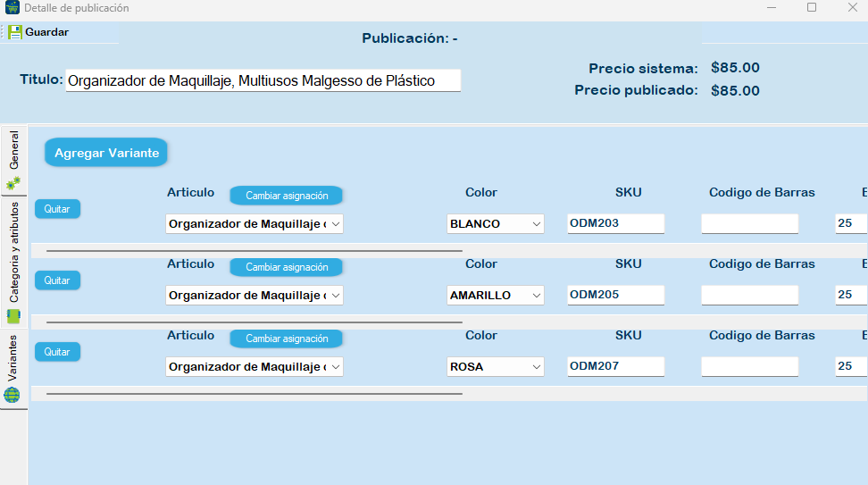Expand the ROSA color dropdown
This screenshot has height=485, width=868.
tap(496, 367)
